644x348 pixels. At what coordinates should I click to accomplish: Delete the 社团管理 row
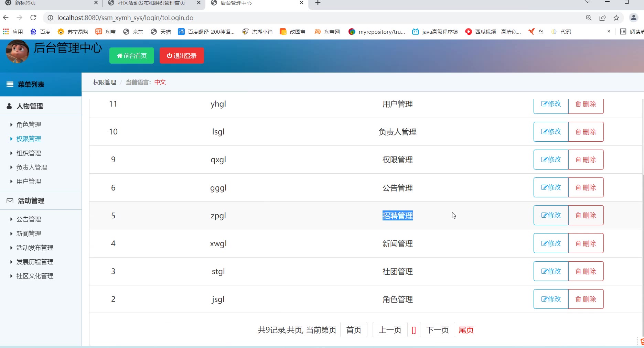coord(586,271)
